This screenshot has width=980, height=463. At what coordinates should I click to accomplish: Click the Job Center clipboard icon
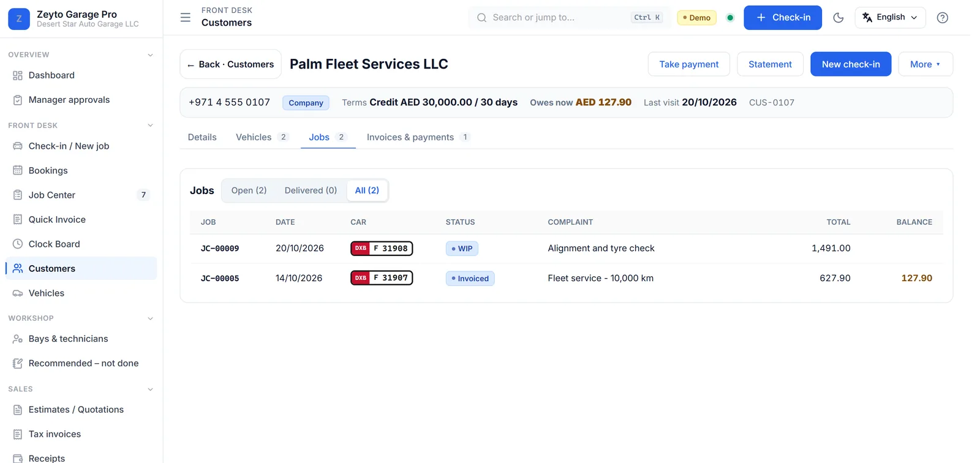tap(18, 195)
